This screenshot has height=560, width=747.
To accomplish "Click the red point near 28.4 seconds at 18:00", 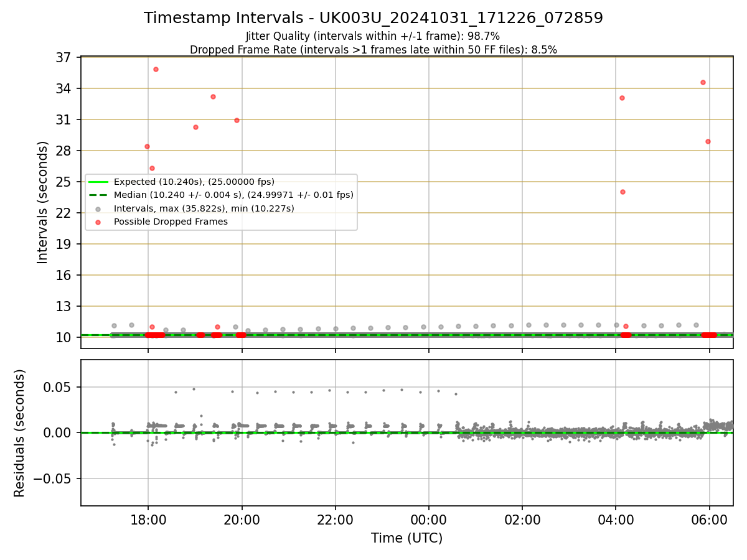I will 147,146.
